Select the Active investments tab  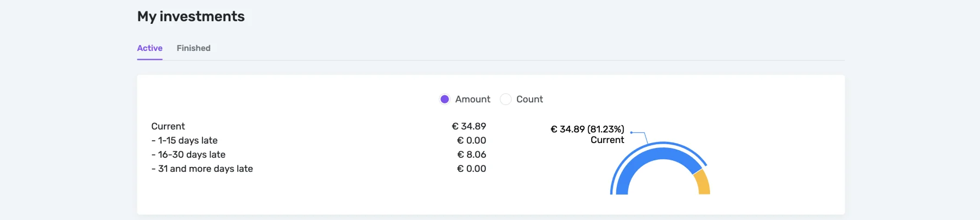point(149,48)
